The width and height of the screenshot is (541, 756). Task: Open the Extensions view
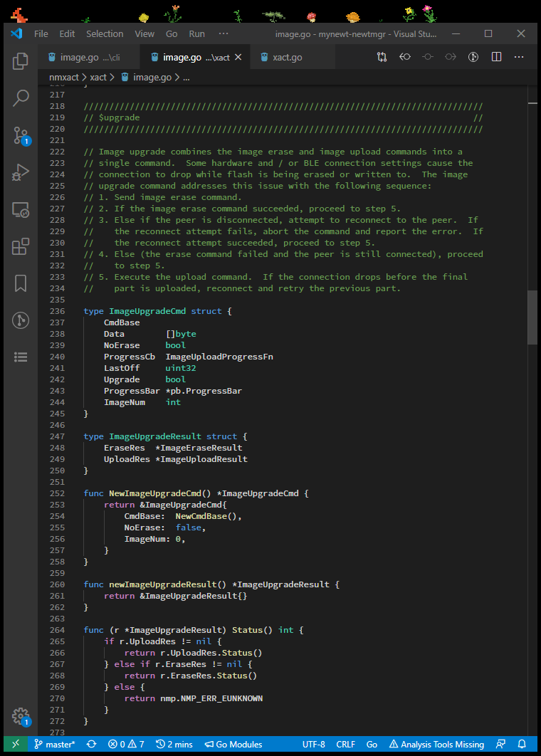click(20, 246)
